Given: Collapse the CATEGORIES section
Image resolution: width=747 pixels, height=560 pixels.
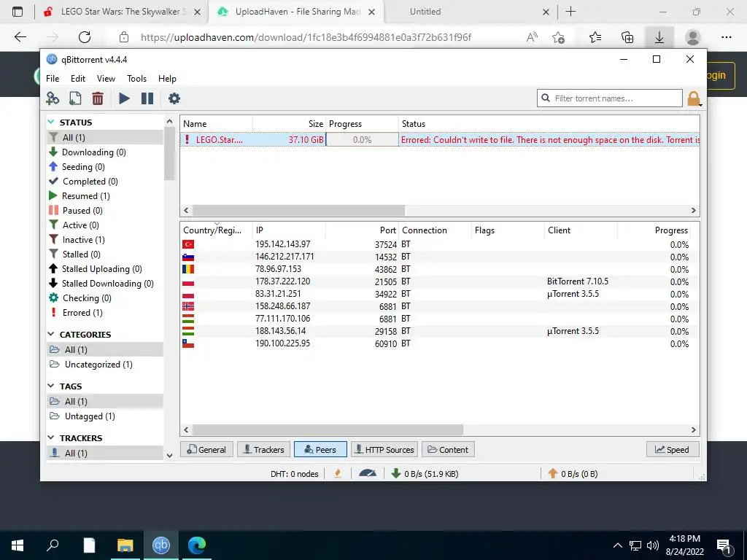Looking at the screenshot, I should (51, 334).
